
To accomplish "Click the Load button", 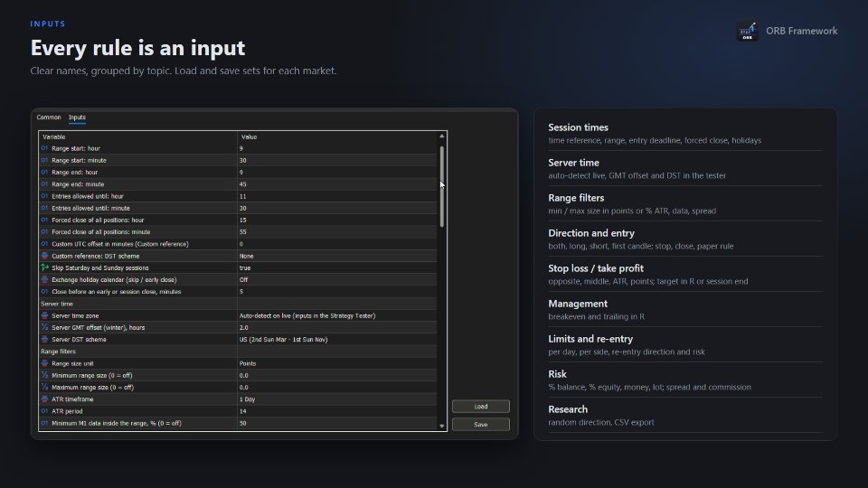I will (480, 406).
